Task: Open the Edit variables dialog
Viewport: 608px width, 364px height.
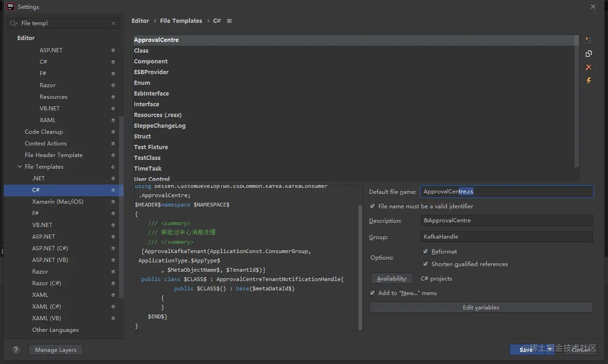Action: pyautogui.click(x=481, y=308)
